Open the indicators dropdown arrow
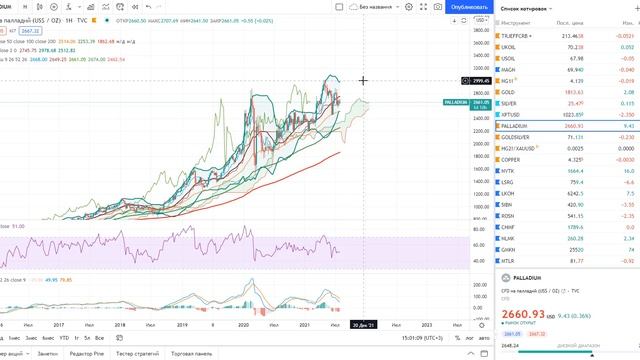Image resolution: width=640 pixels, height=360 pixels. pyautogui.click(x=79, y=7)
